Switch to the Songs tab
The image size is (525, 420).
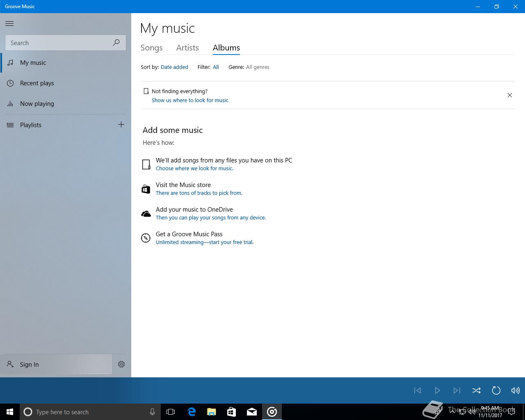[x=152, y=48]
